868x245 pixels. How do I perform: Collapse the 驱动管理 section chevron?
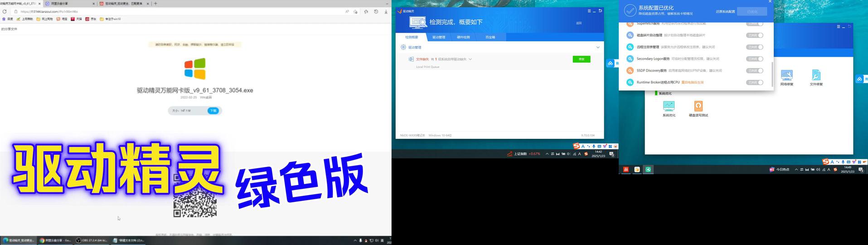(x=597, y=47)
